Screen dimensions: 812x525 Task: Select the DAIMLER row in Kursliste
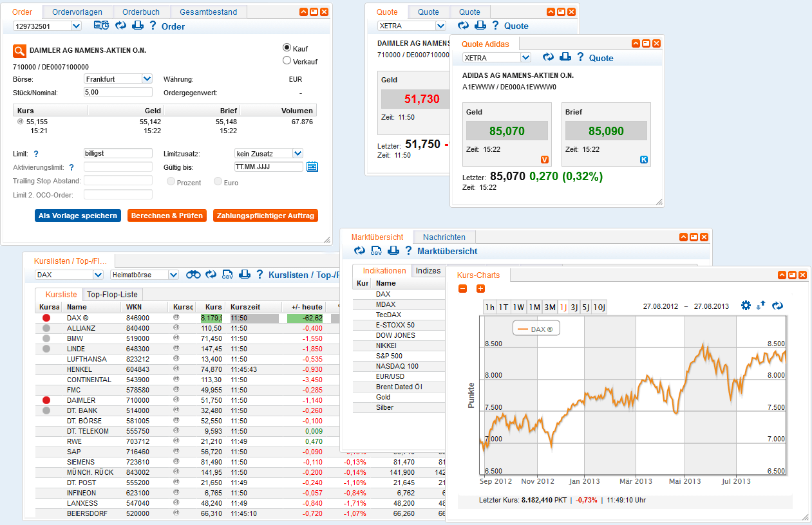tap(187, 400)
